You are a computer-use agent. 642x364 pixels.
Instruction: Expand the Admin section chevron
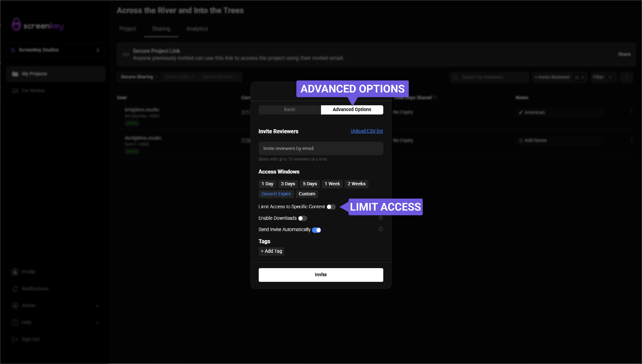click(x=97, y=306)
